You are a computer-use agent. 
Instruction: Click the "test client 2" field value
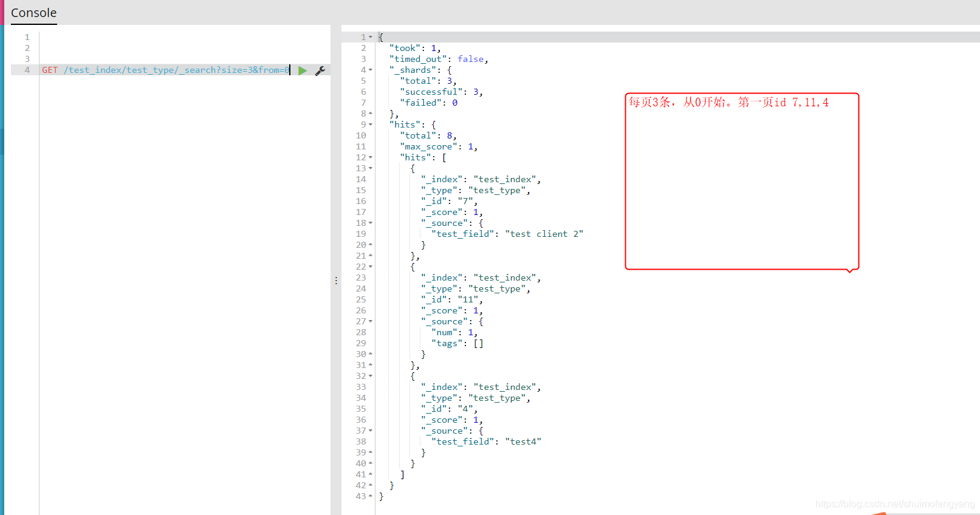pyautogui.click(x=544, y=234)
